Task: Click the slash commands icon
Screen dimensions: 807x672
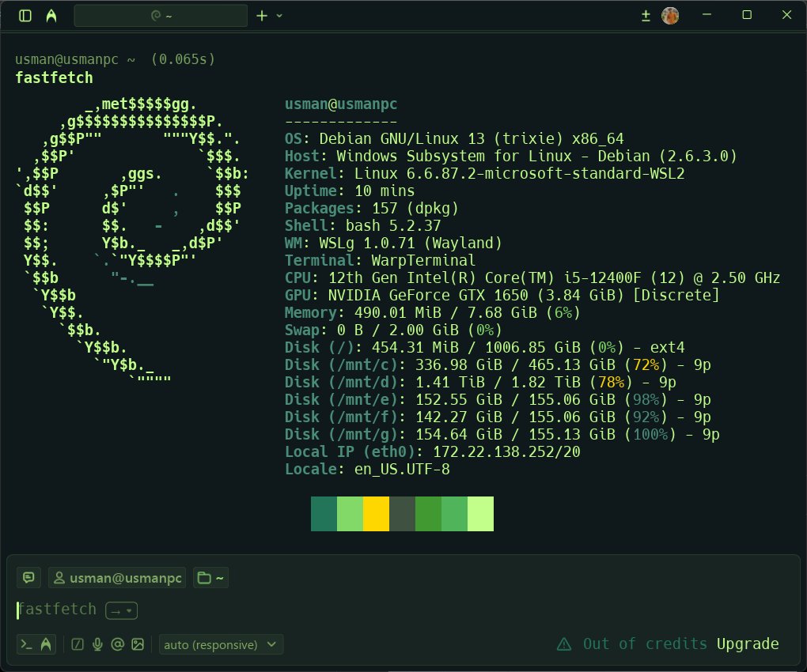Action: tap(78, 644)
